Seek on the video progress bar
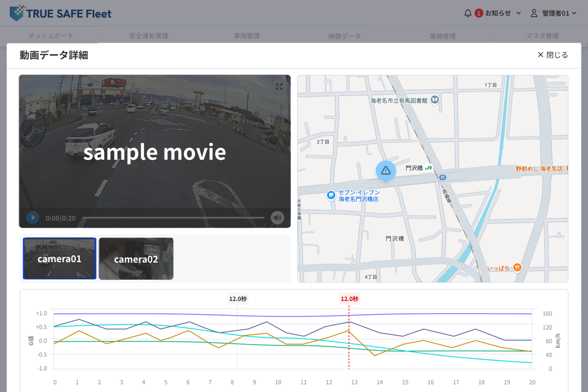Image resolution: width=588 pixels, height=392 pixels. click(173, 218)
